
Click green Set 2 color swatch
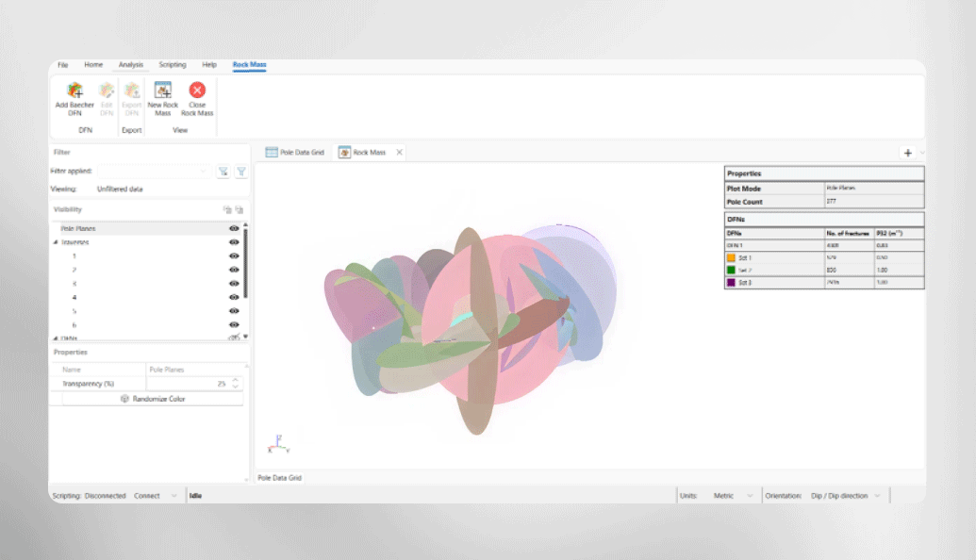pos(732,270)
